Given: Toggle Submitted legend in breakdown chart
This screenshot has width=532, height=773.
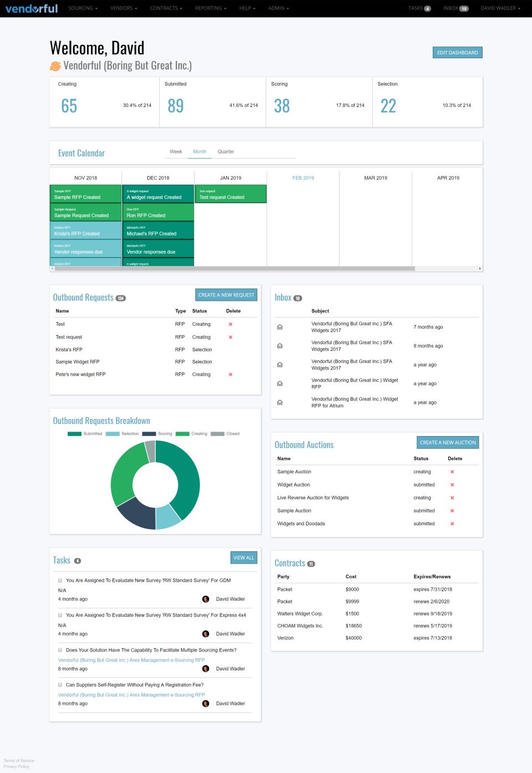Looking at the screenshot, I should 85,434.
